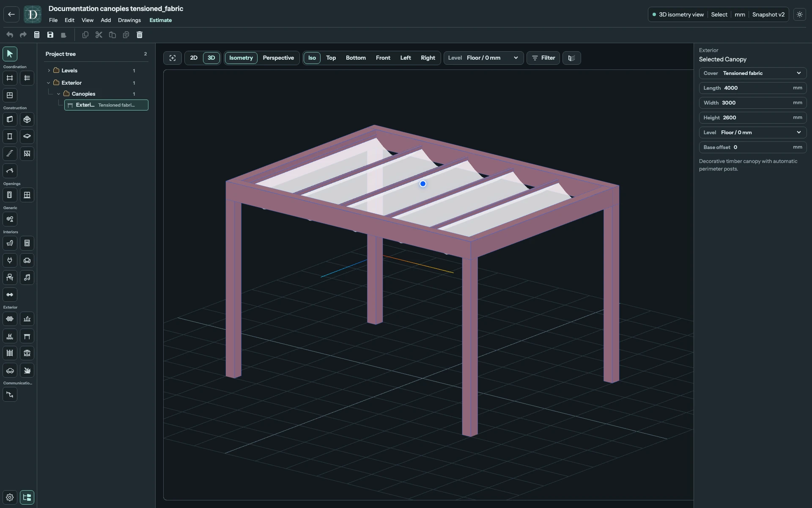Viewport: 812px width, 508px height.
Task: Open the Add menu
Action: point(106,20)
